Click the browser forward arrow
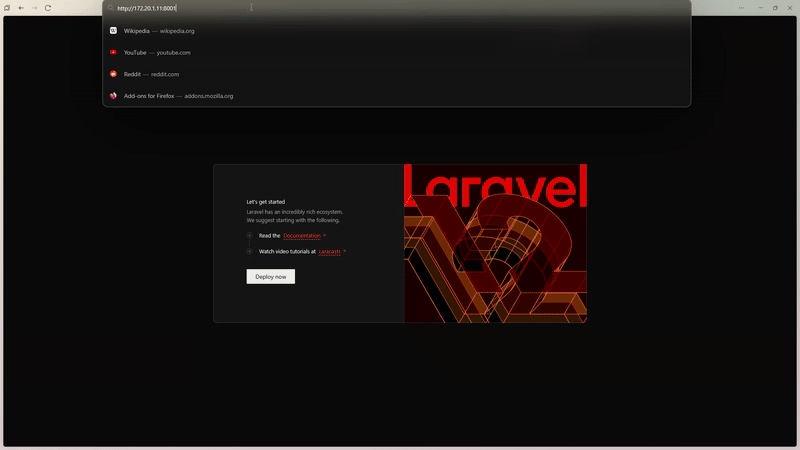Viewport: 800px width, 450px height. (x=34, y=8)
